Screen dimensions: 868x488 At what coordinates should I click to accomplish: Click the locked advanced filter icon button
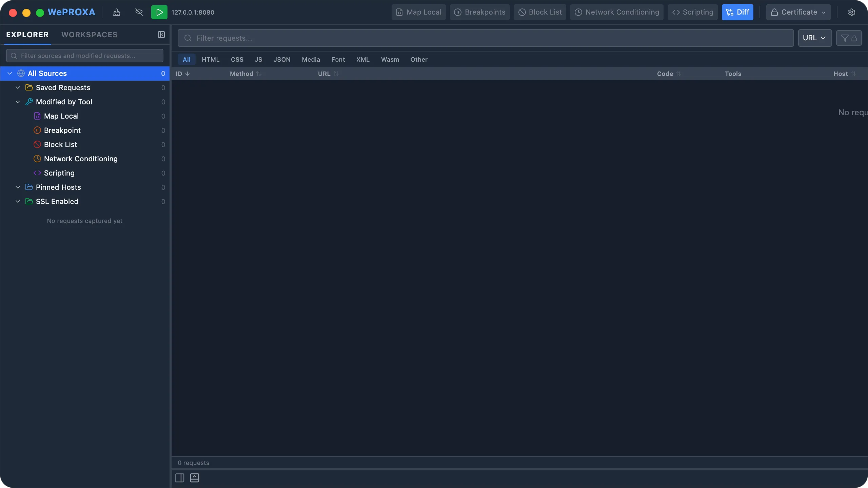pyautogui.click(x=849, y=38)
